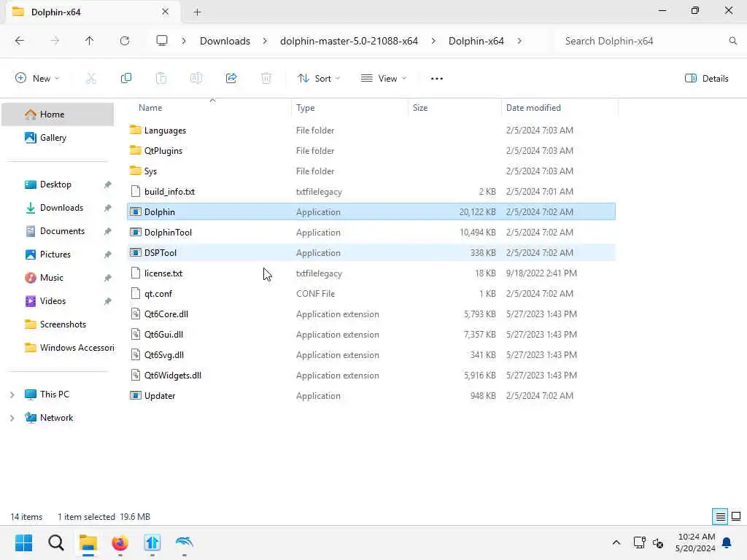
Task: Open the Windows Start menu
Action: point(24,542)
